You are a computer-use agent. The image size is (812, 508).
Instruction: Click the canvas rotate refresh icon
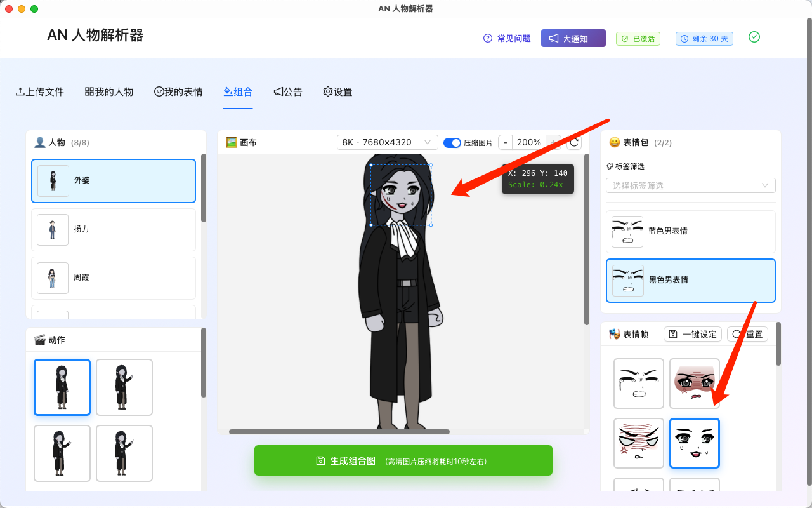click(x=574, y=142)
